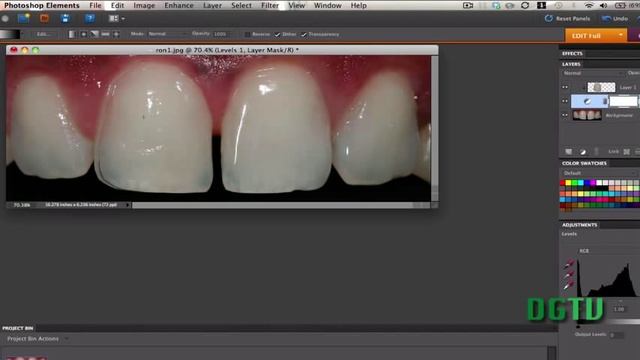
Task: Pick the black point eyedropper in Levels
Action: pos(569,264)
